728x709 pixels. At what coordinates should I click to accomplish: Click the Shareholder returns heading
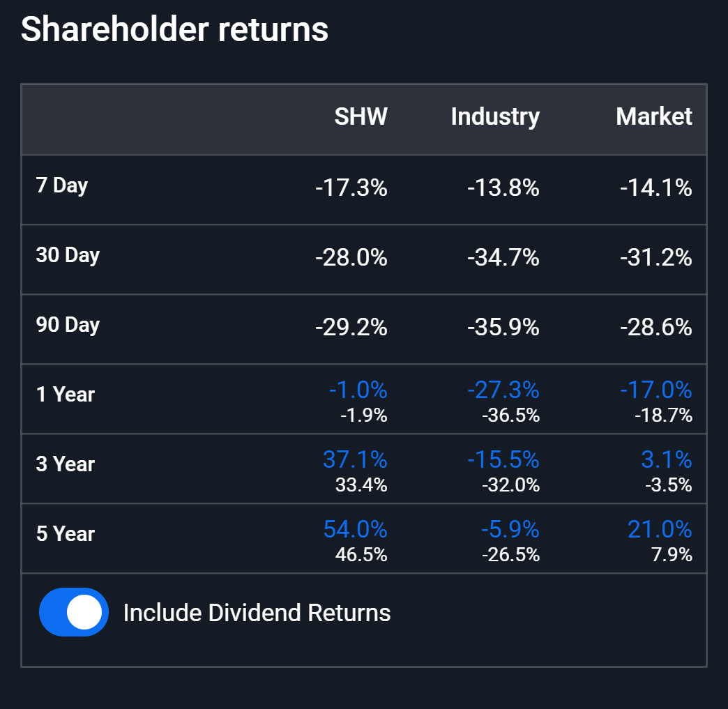(174, 29)
